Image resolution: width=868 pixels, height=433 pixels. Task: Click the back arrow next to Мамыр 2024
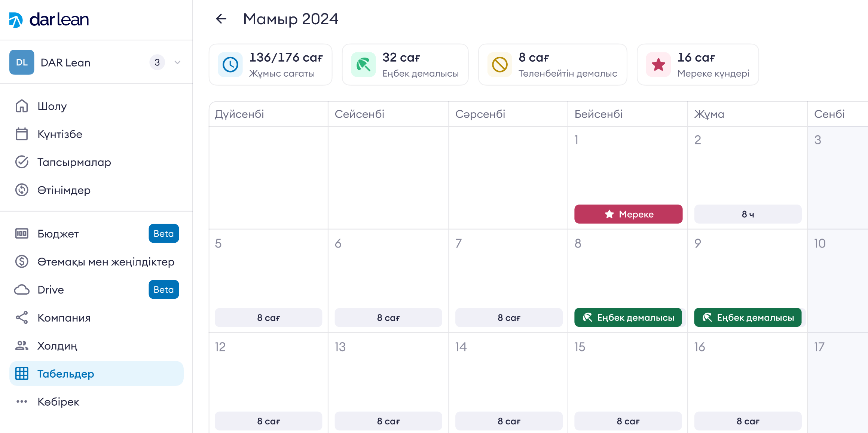[221, 19]
